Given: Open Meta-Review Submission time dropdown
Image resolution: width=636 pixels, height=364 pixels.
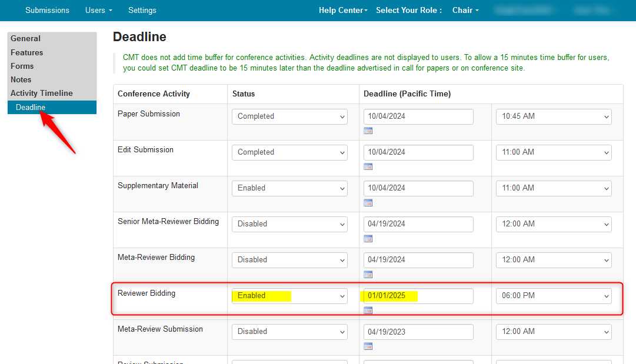Looking at the screenshot, I should click(x=554, y=332).
